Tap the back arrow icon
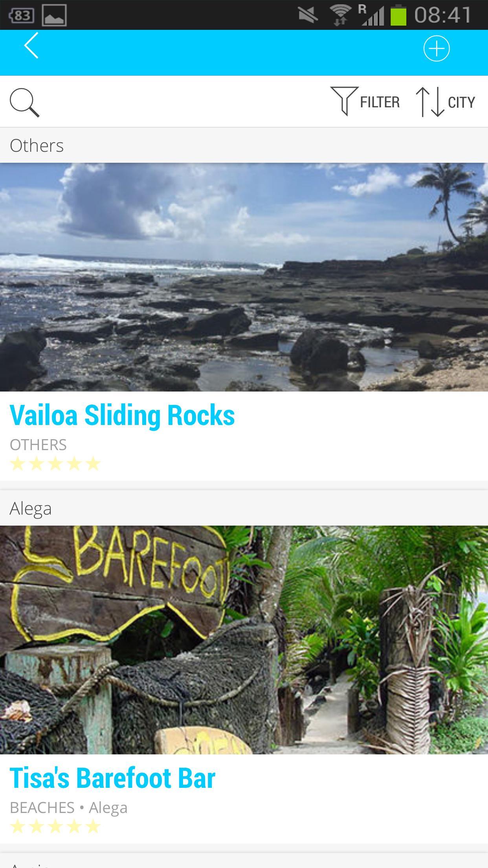Viewport: 488px width, 868px height. [31, 46]
